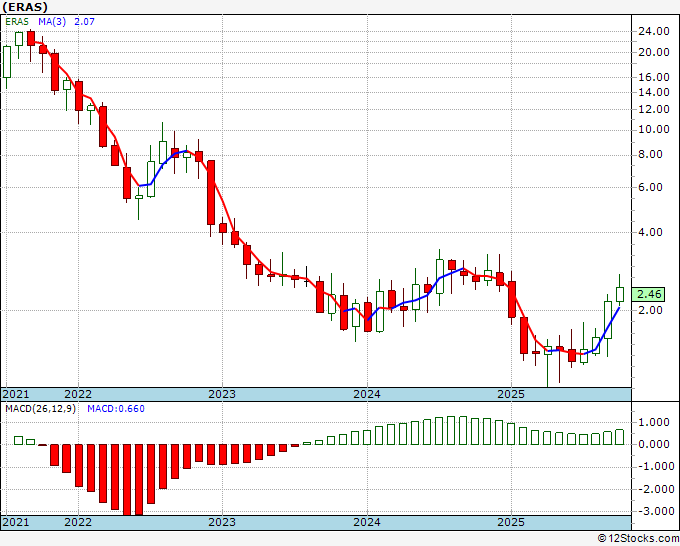Click the -2.000 MACD axis label
This screenshot has height=546, width=680.
pyautogui.click(x=654, y=489)
